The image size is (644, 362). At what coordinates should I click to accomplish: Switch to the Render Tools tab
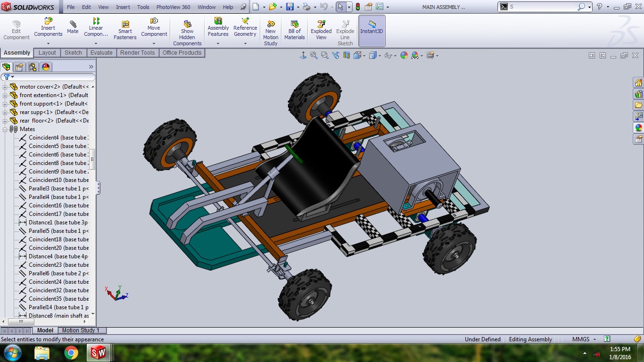137,53
